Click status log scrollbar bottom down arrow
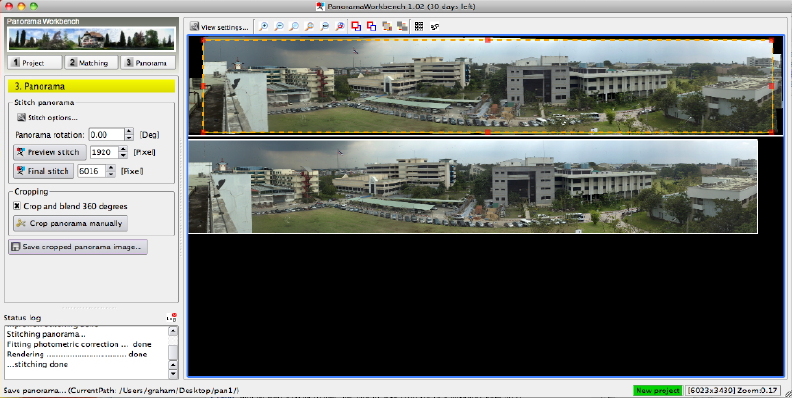Image resolution: width=792 pixels, height=398 pixels. 173,374
